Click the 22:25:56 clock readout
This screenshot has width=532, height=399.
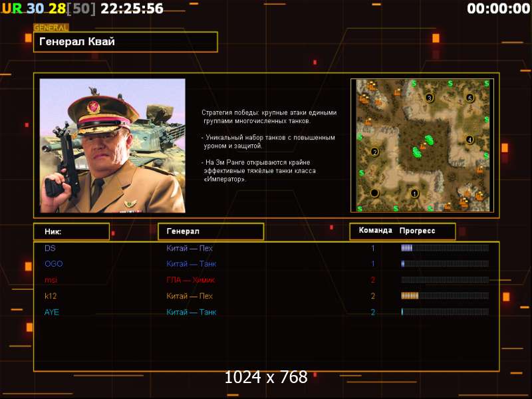[132, 9]
